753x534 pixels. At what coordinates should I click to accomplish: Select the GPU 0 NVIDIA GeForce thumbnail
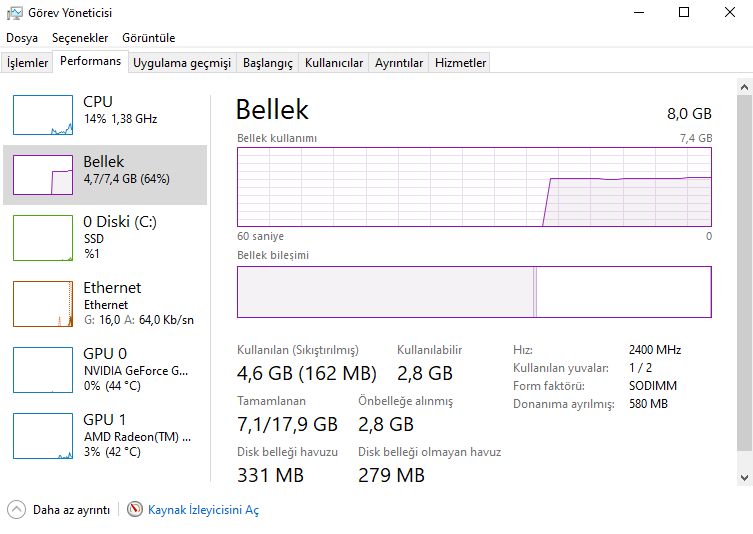[43, 369]
